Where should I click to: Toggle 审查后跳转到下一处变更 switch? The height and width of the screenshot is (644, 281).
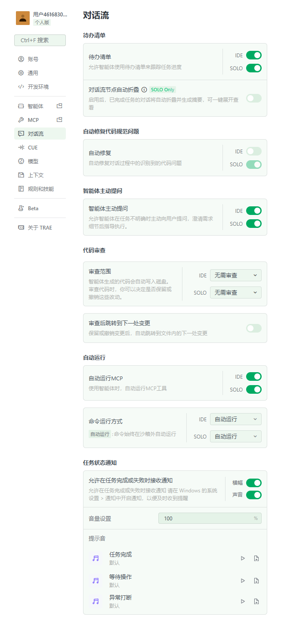pyautogui.click(x=253, y=328)
